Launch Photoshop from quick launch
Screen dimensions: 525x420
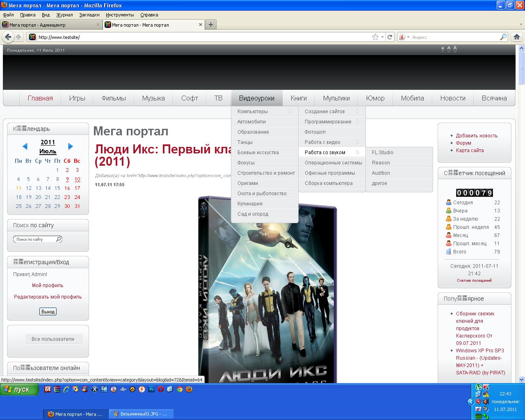[151, 389]
